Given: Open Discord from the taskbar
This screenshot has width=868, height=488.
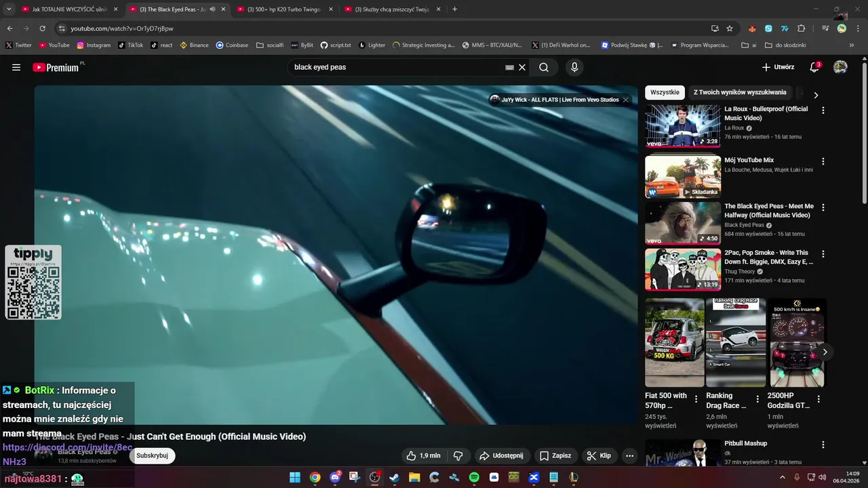Looking at the screenshot, I should tap(335, 477).
